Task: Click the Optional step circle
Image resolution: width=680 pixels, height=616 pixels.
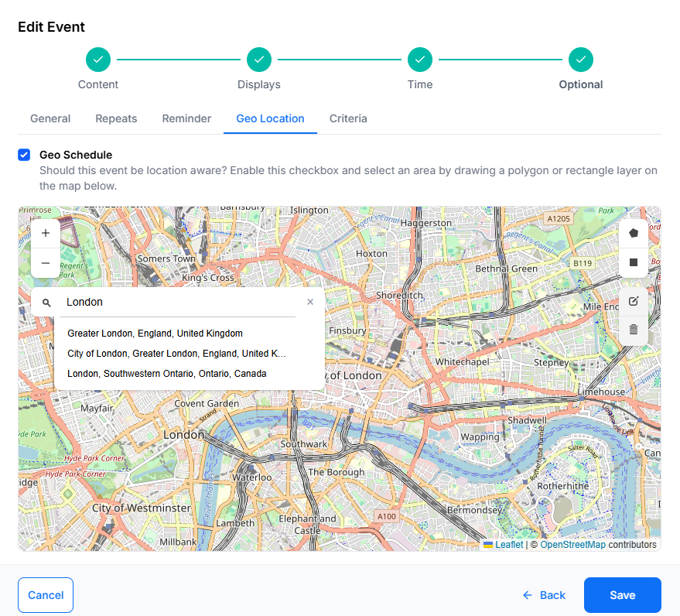Action: coord(581,60)
